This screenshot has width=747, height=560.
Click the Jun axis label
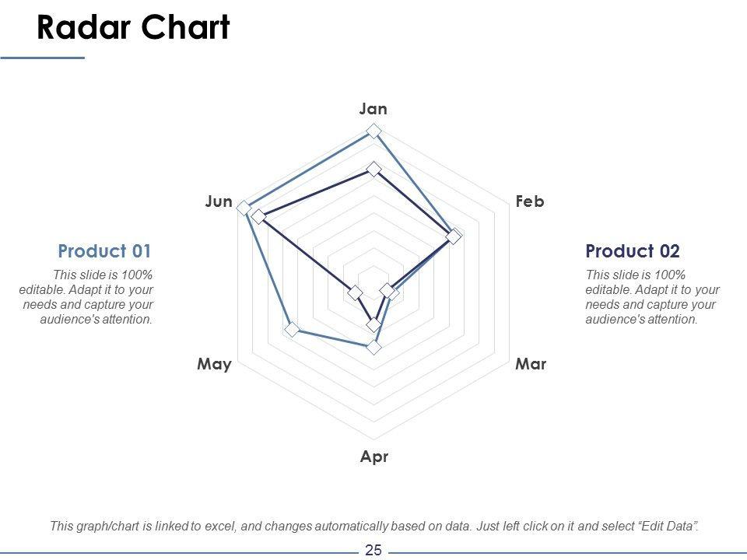[219, 202]
